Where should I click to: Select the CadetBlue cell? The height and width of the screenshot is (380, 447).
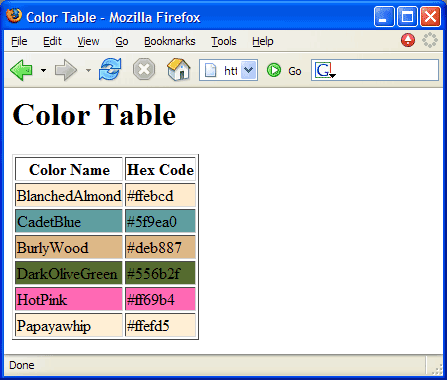tap(69, 221)
